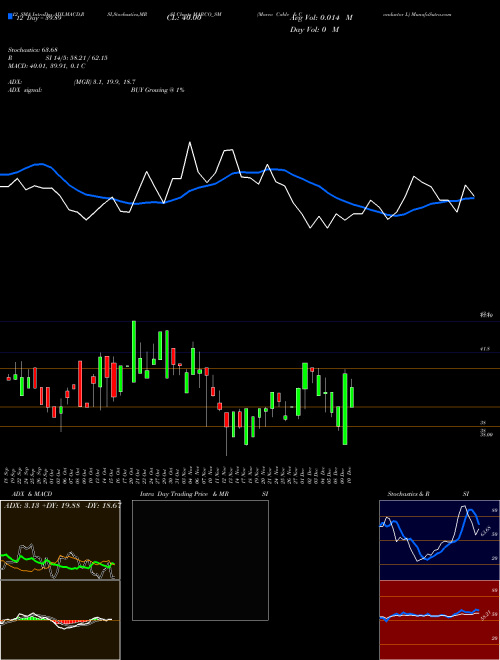Screen dimensions: 500x660
Task: Open the MACD histogram chart panel
Action: [x=60, y=620]
